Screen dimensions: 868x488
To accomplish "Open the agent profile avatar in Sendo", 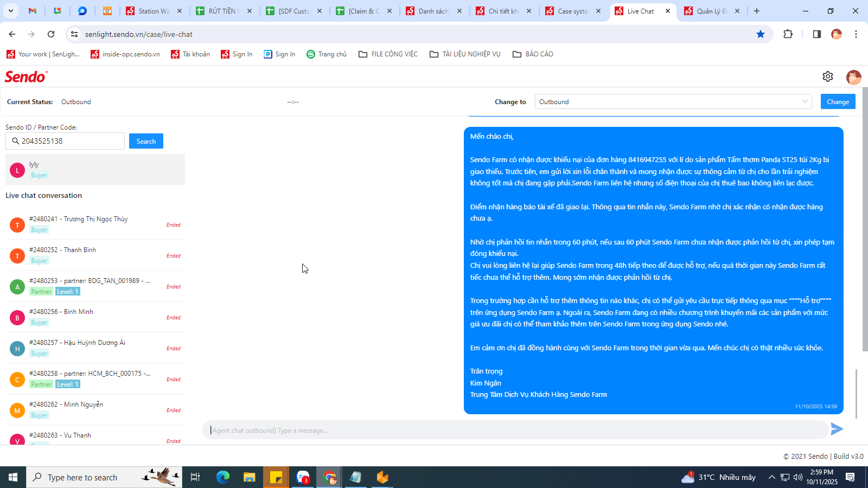I will (853, 77).
